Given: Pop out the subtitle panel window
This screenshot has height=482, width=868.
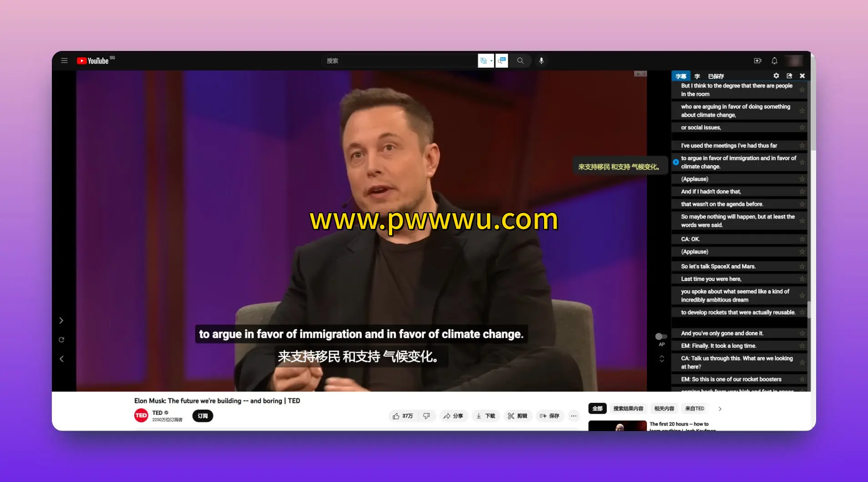Looking at the screenshot, I should tap(789, 76).
